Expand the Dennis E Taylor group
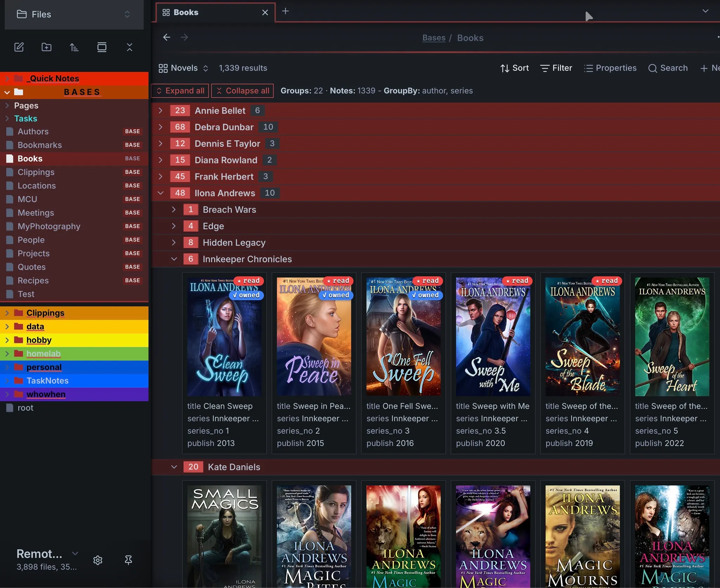720x588 pixels. click(161, 143)
